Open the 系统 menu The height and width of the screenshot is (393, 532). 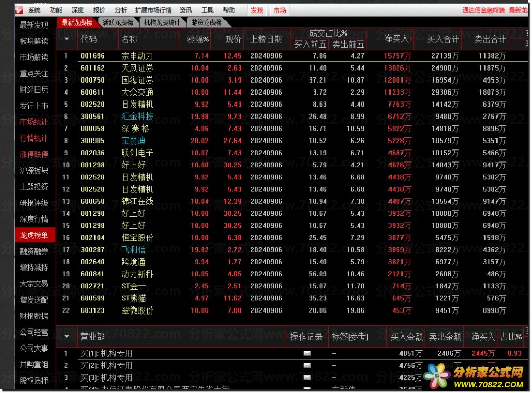tap(34, 10)
